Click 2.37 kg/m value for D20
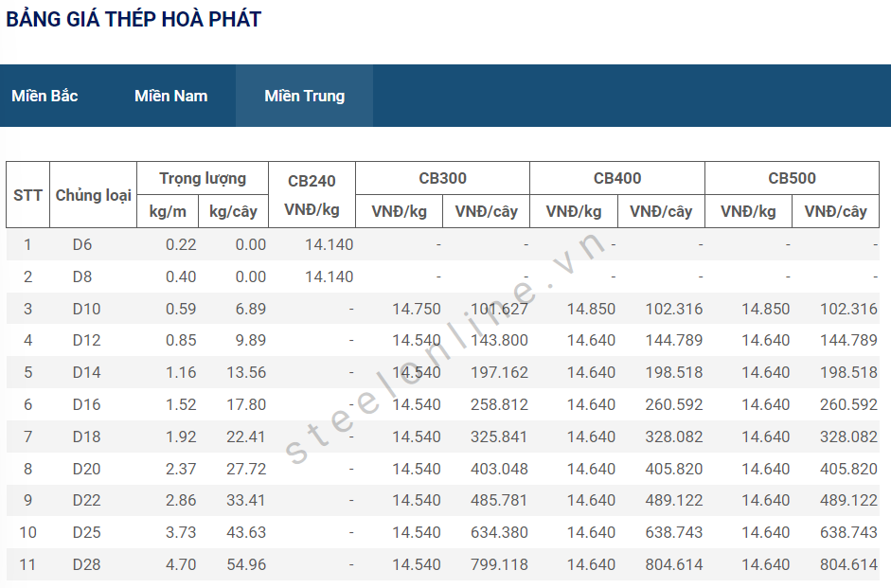 [x=181, y=470]
